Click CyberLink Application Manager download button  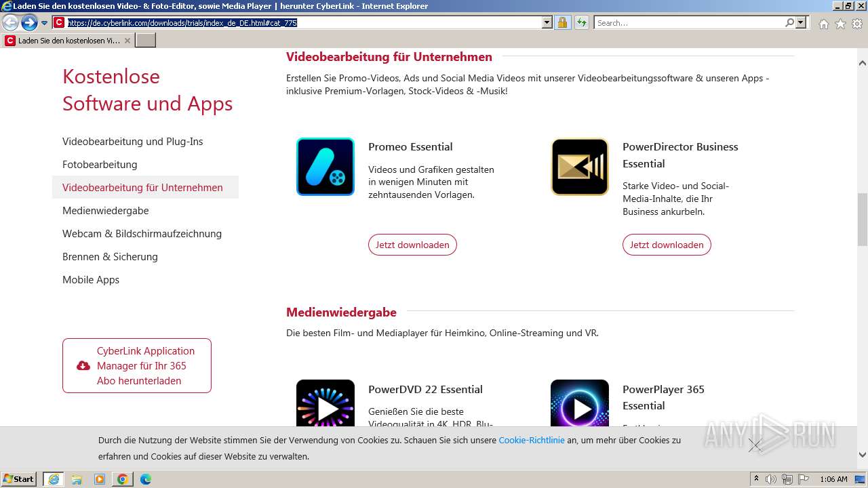point(137,366)
